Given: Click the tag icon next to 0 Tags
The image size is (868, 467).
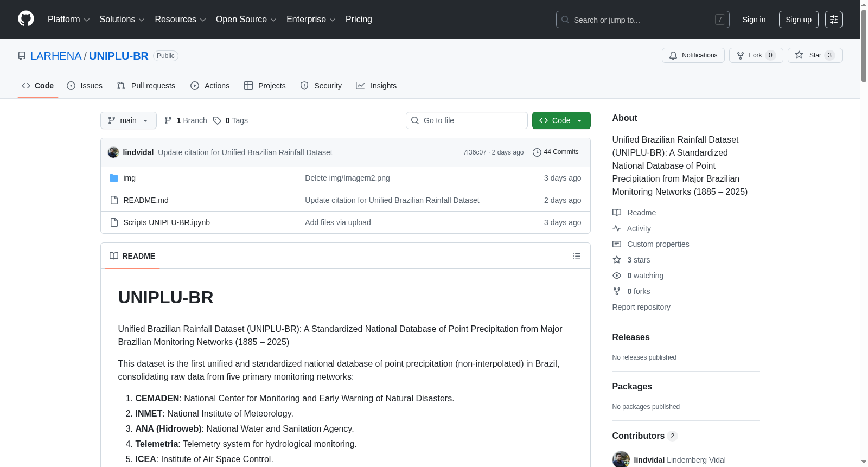Looking at the screenshot, I should pos(217,120).
